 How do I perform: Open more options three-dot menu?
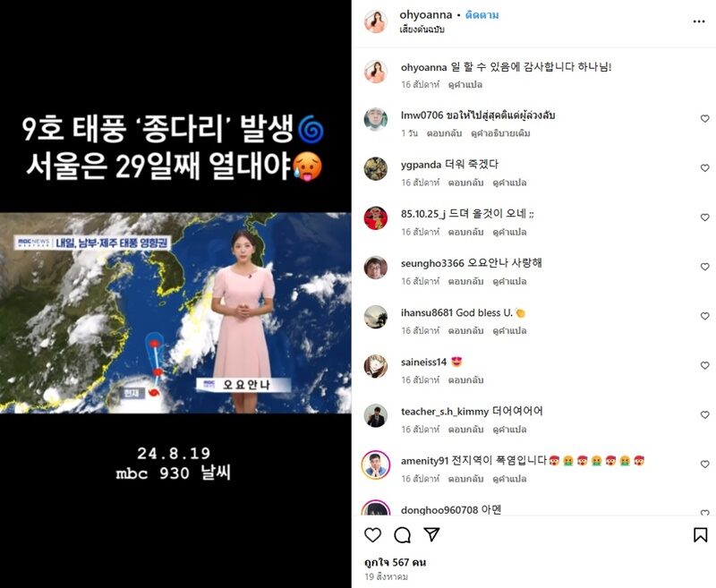[x=699, y=21]
